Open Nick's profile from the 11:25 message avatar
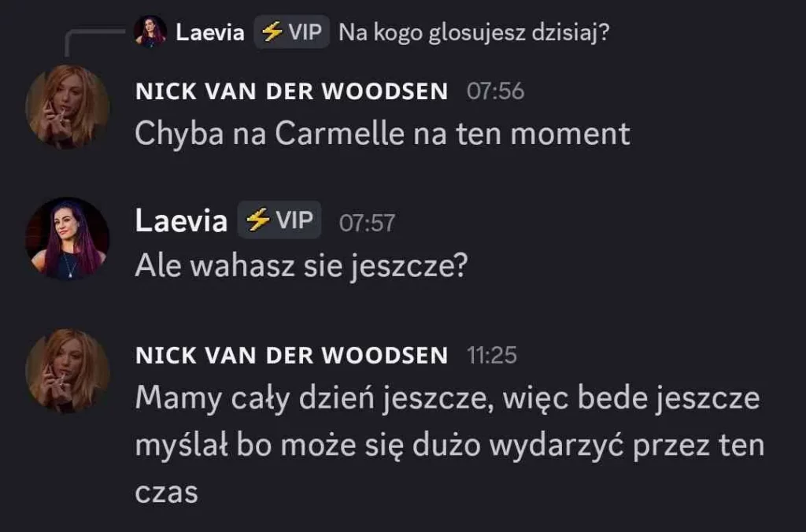Image resolution: width=806 pixels, height=532 pixels. [68, 371]
